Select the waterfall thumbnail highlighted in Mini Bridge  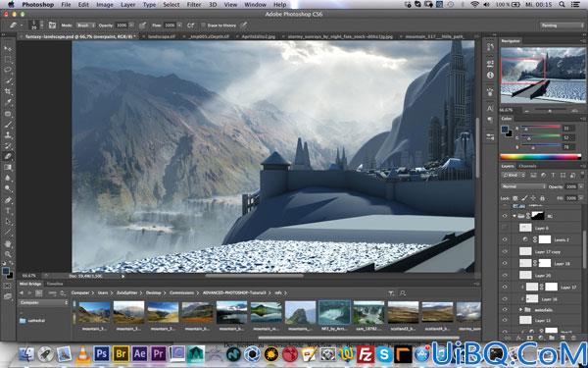[x=334, y=312]
